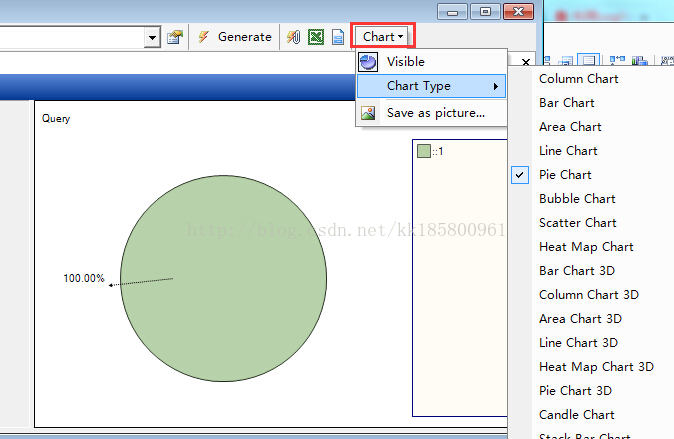Click the stacked windows icon in right toolbar

pos(566,61)
